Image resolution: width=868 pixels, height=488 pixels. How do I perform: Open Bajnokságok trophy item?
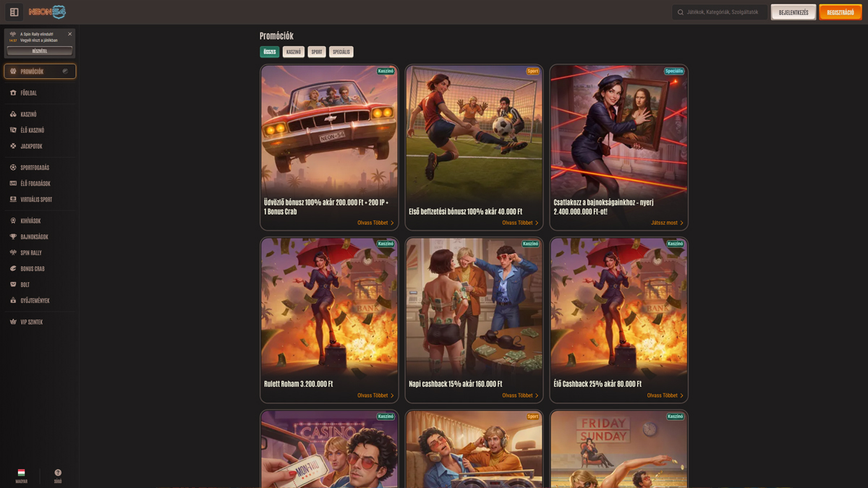tap(34, 237)
